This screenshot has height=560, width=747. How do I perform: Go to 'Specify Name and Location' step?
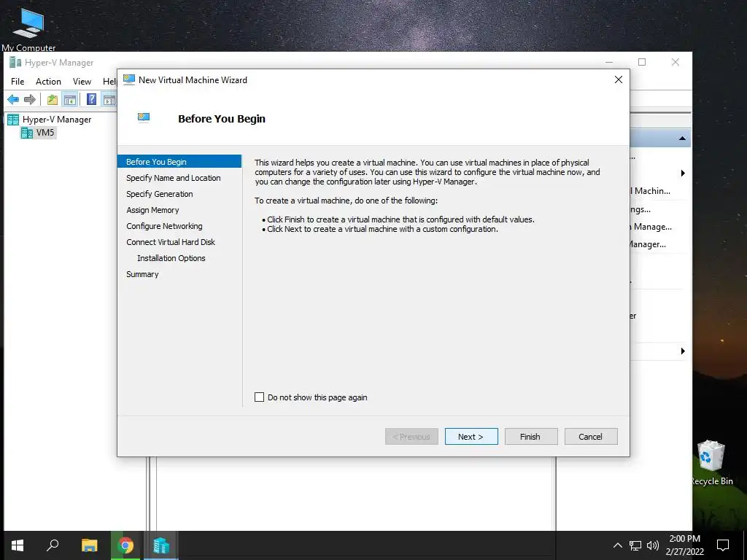[x=174, y=178]
